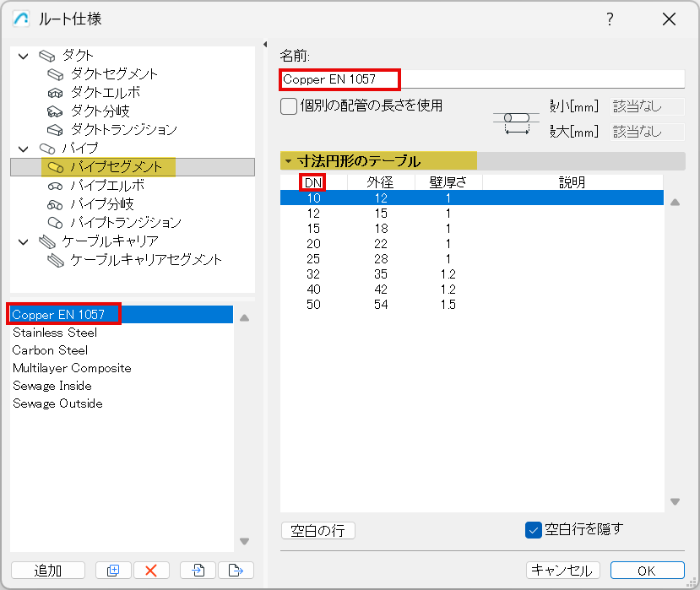The image size is (700, 590).
Task: Collapse the ダクト tree node
Action: (23, 57)
